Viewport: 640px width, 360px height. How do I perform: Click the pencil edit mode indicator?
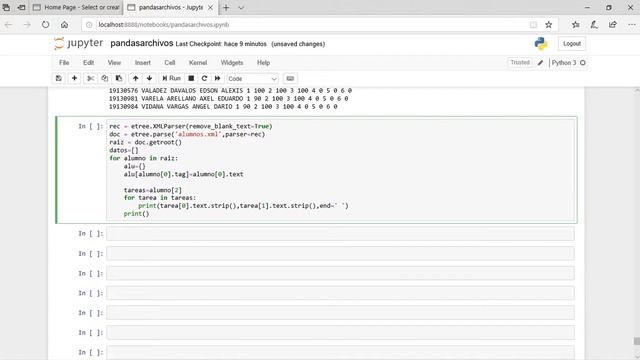[x=540, y=63]
